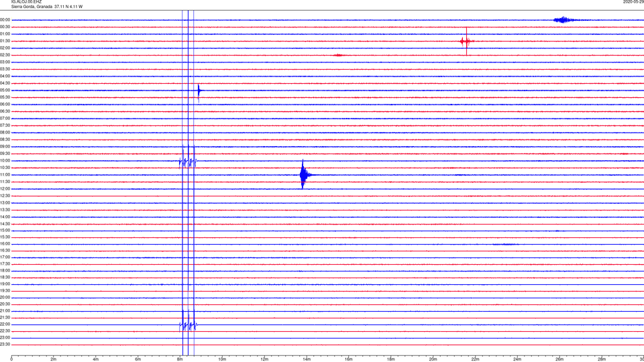Click the 02:30 trace time label
The width and height of the screenshot is (644, 362).
(5, 55)
